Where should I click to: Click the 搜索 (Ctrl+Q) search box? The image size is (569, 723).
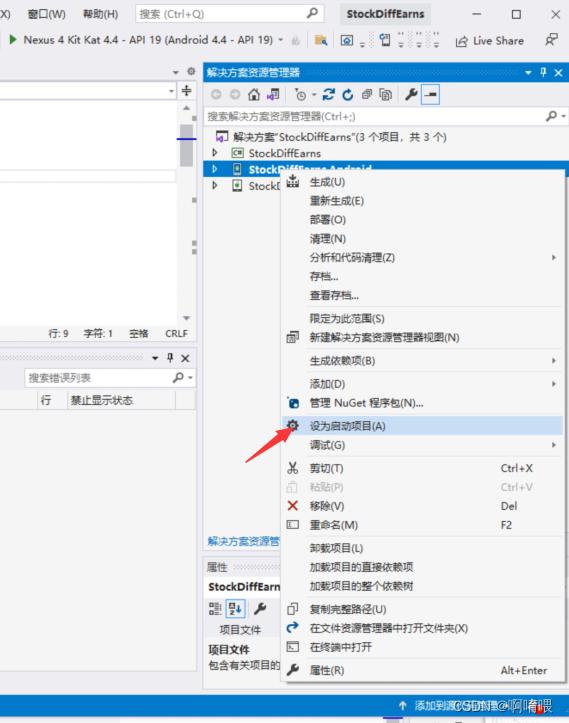pos(229,14)
